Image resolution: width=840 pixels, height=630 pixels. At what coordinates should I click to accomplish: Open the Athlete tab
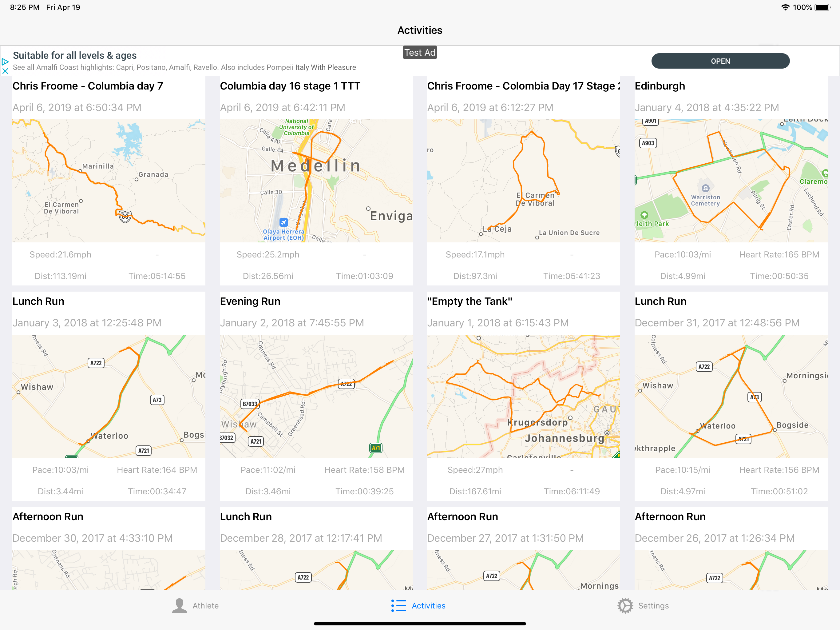195,606
